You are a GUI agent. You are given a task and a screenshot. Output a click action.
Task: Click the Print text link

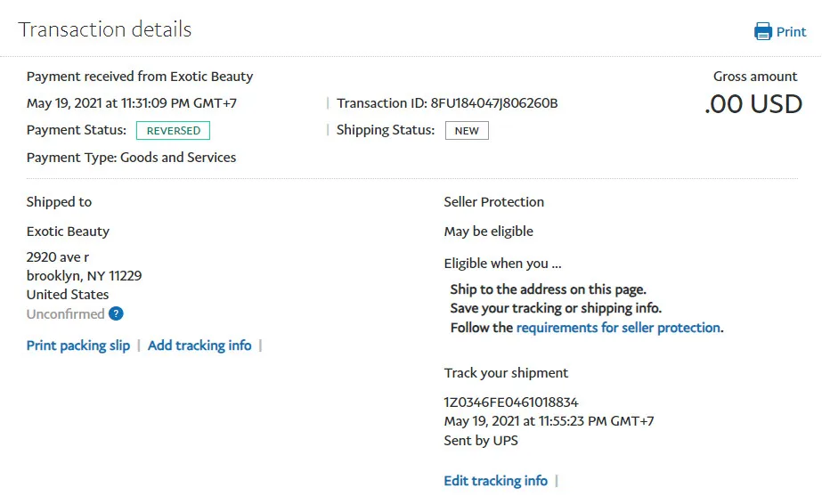pos(791,32)
